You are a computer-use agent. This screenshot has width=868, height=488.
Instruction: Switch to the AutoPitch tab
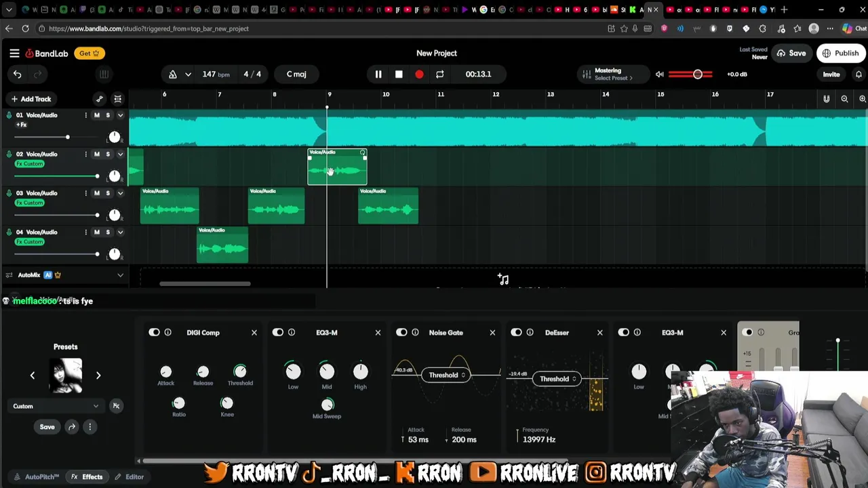[x=37, y=476]
